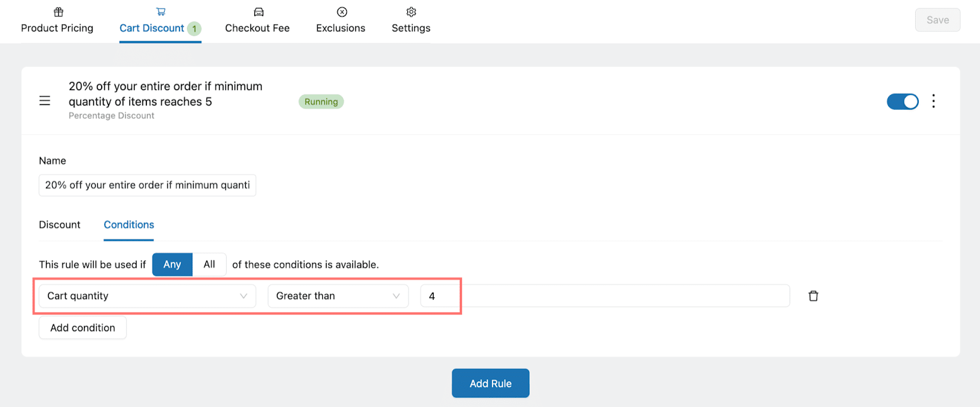Switch to the Conditions tab
The width and height of the screenshot is (980, 407).
(129, 225)
